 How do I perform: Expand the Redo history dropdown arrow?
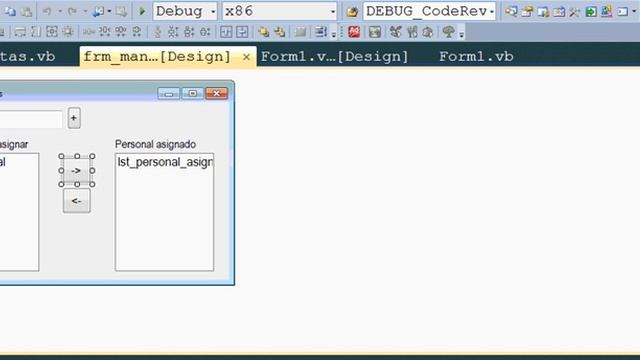pyautogui.click(x=85, y=11)
